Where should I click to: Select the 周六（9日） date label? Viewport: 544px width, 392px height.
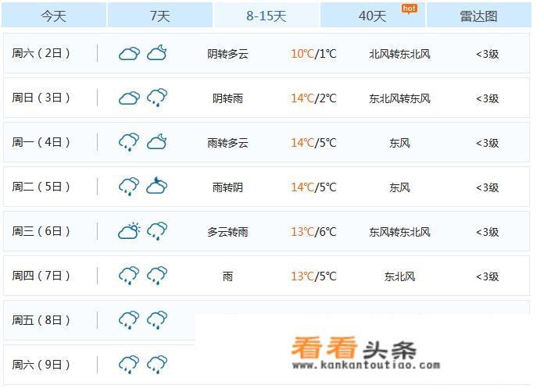[41, 365]
